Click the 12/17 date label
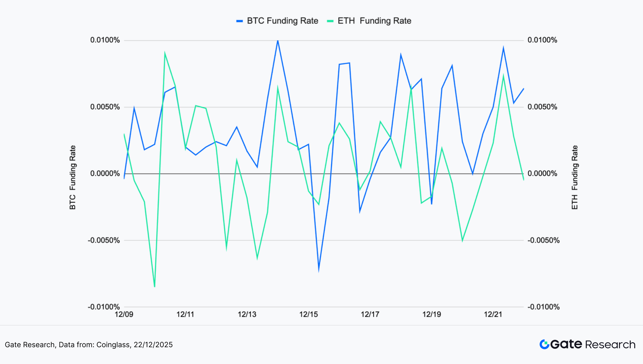The image size is (643, 364). coord(370,314)
